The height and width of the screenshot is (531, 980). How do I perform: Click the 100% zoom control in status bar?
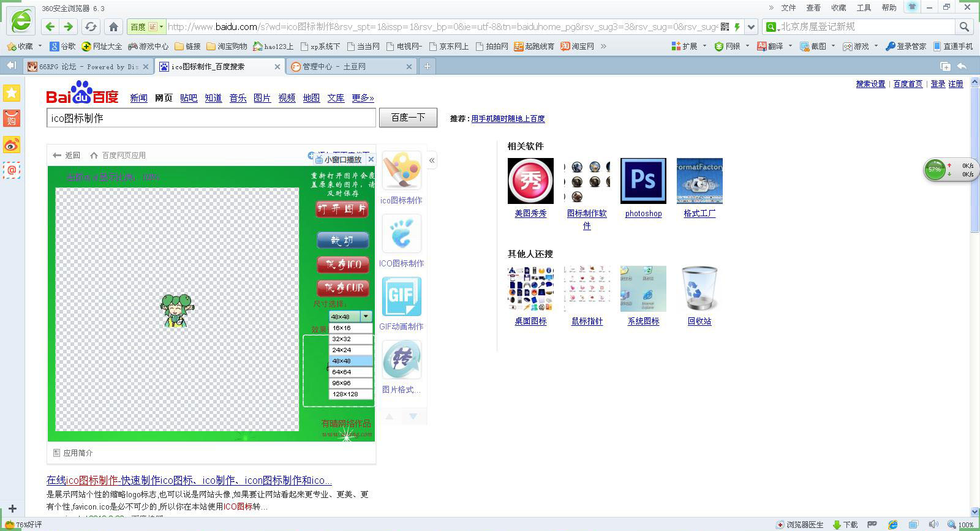(961, 525)
